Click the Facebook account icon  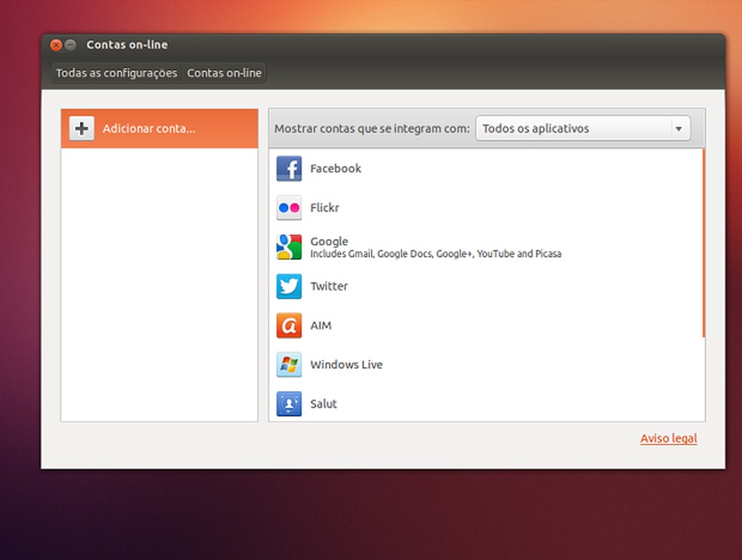[x=289, y=168]
